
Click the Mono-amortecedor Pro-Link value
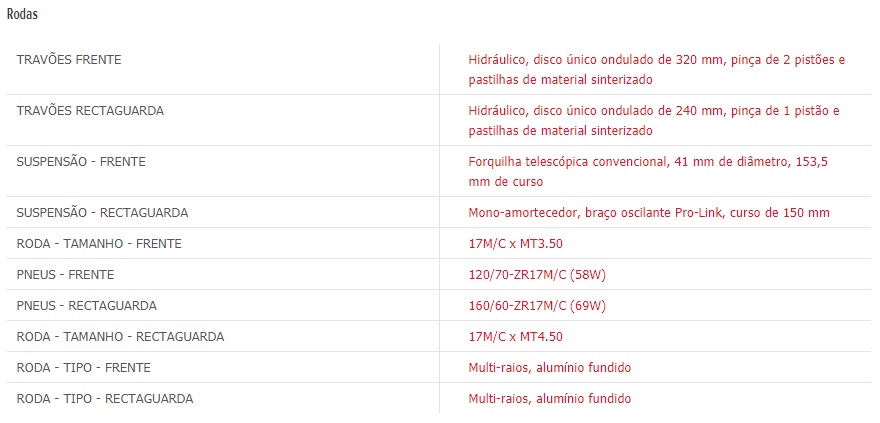point(649,213)
